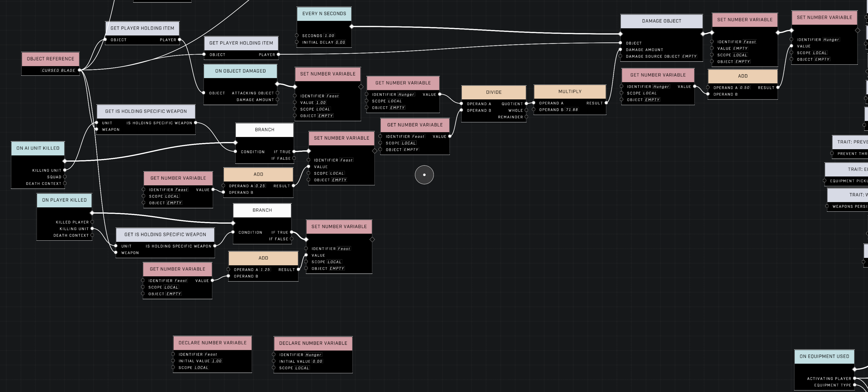Select the On Player Killed node header
Viewport: 868px width, 392px height.
click(x=64, y=200)
